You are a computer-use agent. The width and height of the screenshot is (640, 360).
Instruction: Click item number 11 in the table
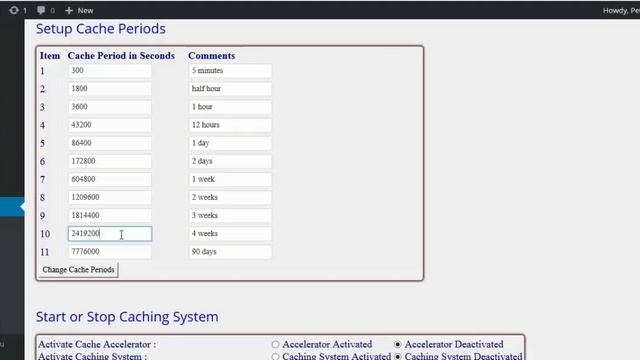point(44,252)
